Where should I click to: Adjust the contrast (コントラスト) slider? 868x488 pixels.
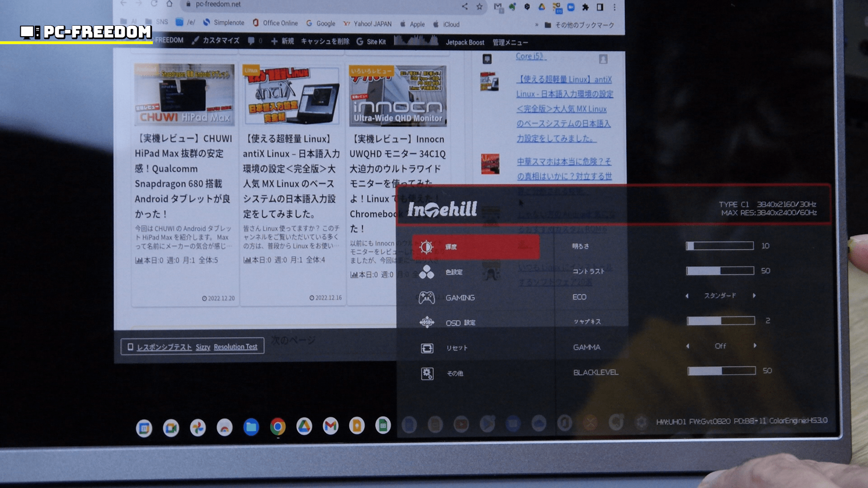pos(720,271)
